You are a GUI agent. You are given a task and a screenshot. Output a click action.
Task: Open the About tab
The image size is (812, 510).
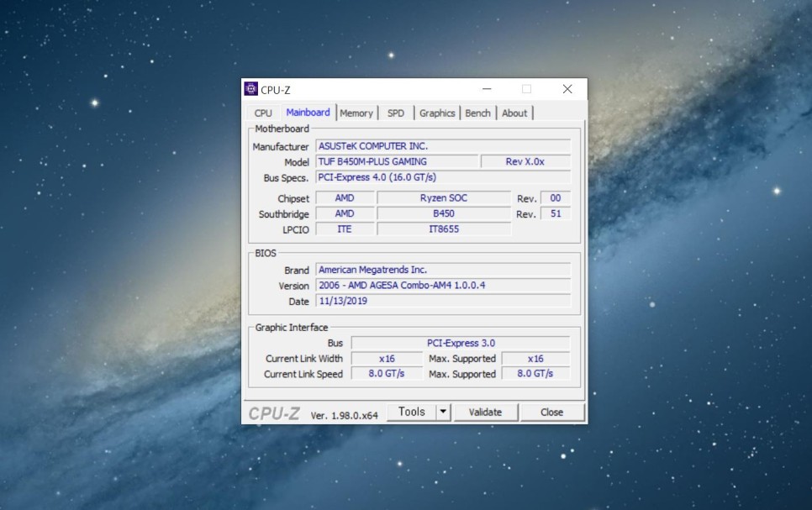point(514,113)
